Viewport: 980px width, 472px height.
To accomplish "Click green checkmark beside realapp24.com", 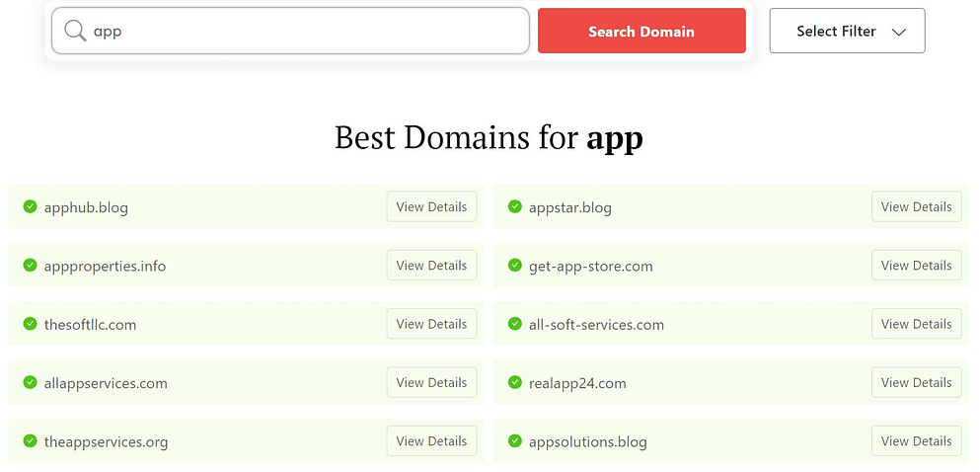I will tap(514, 383).
